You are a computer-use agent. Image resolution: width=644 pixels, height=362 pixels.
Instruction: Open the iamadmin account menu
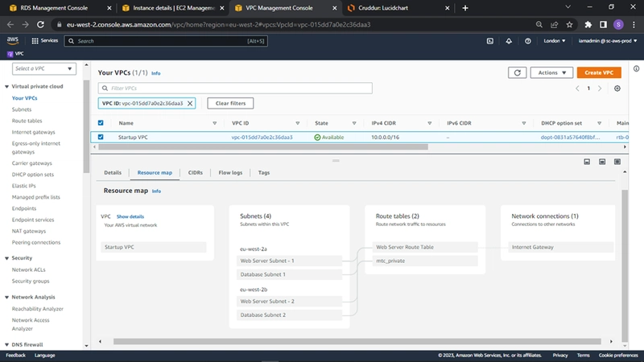coord(608,41)
